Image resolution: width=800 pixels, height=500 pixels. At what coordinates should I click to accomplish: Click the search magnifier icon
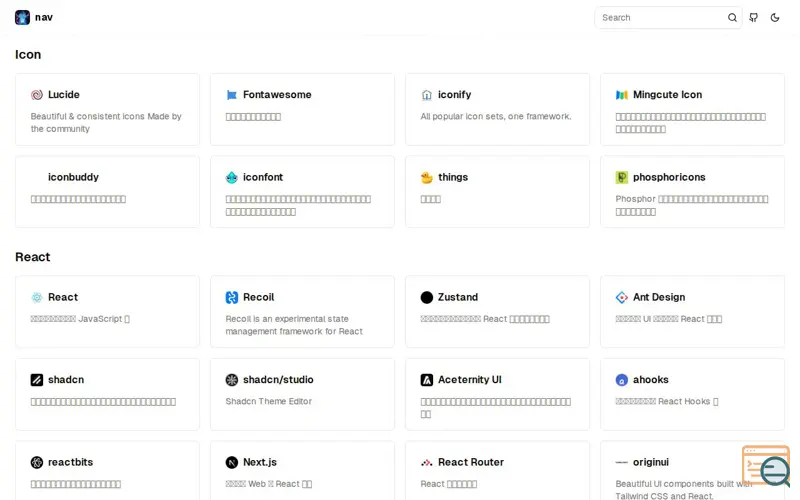pos(732,18)
